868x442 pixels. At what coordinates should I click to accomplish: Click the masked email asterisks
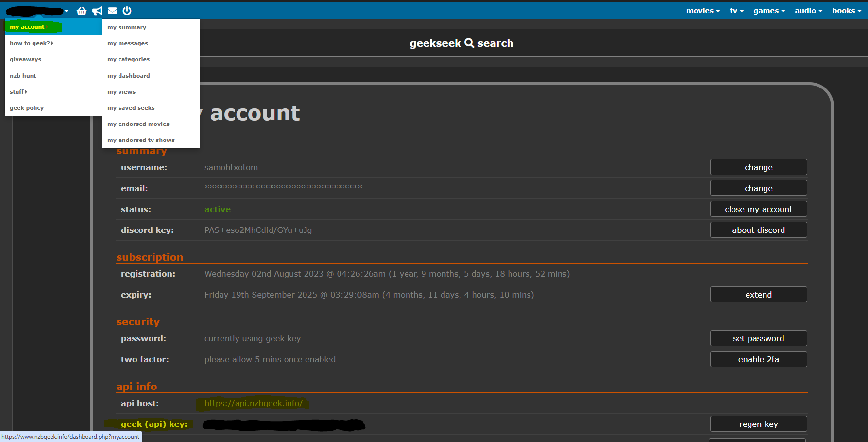[x=283, y=187]
